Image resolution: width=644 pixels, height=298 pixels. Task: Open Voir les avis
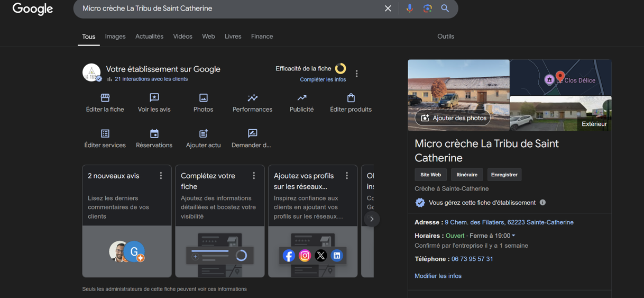click(154, 103)
